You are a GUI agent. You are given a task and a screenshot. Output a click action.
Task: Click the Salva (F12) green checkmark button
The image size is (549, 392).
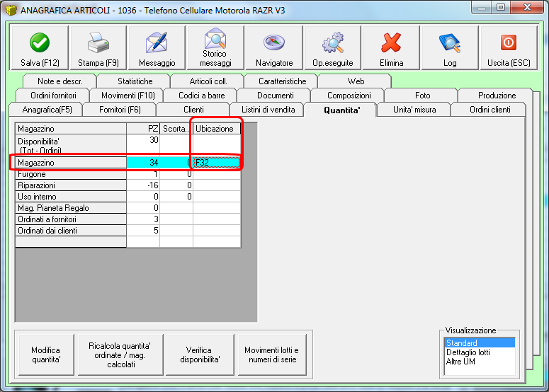pyautogui.click(x=40, y=47)
